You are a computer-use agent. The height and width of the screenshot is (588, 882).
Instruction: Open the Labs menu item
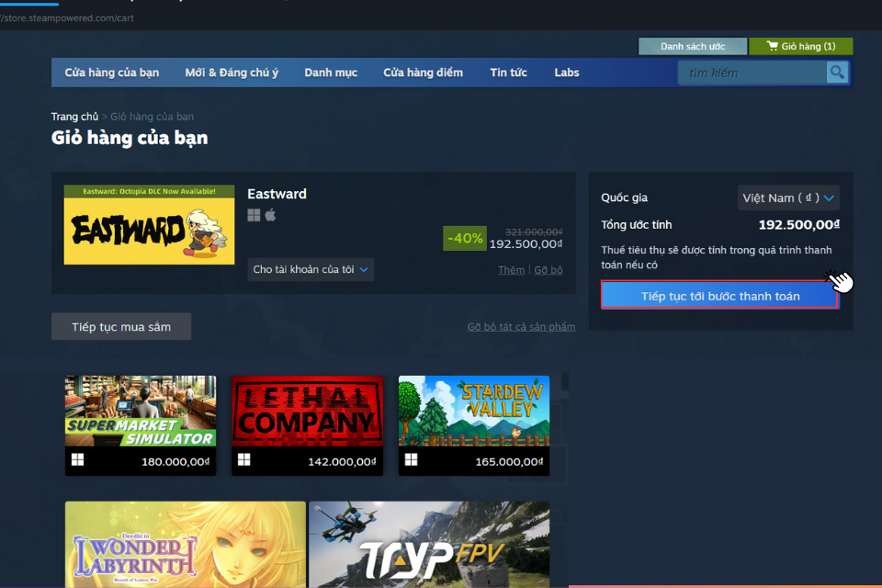(x=567, y=73)
